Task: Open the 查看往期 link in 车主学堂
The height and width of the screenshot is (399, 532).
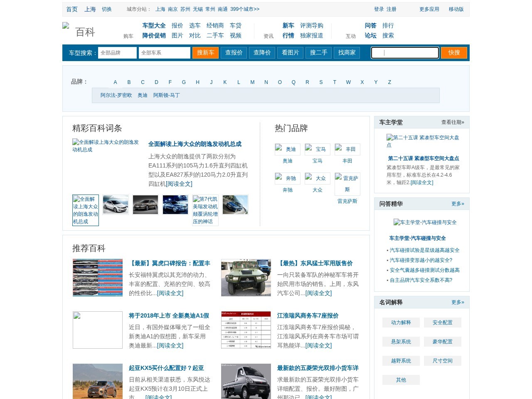Action: pos(452,122)
